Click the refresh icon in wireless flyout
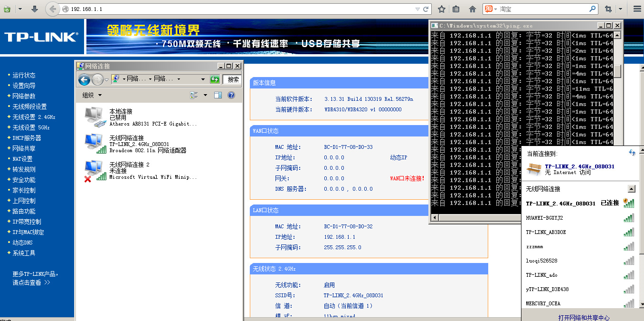The image size is (644, 321). click(x=632, y=152)
